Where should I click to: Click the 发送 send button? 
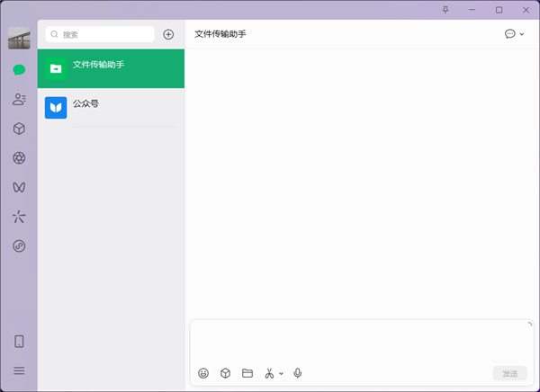tap(510, 373)
